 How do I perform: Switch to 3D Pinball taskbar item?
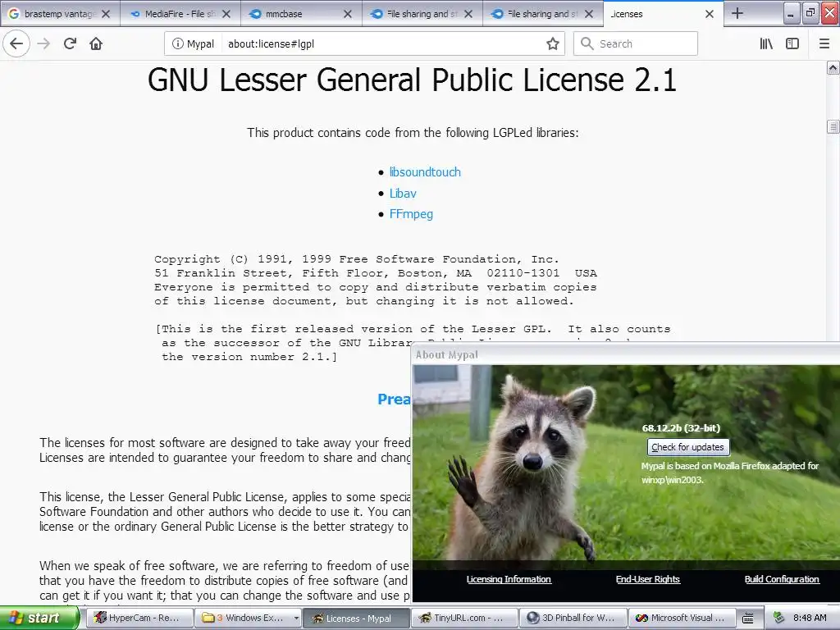[573, 618]
